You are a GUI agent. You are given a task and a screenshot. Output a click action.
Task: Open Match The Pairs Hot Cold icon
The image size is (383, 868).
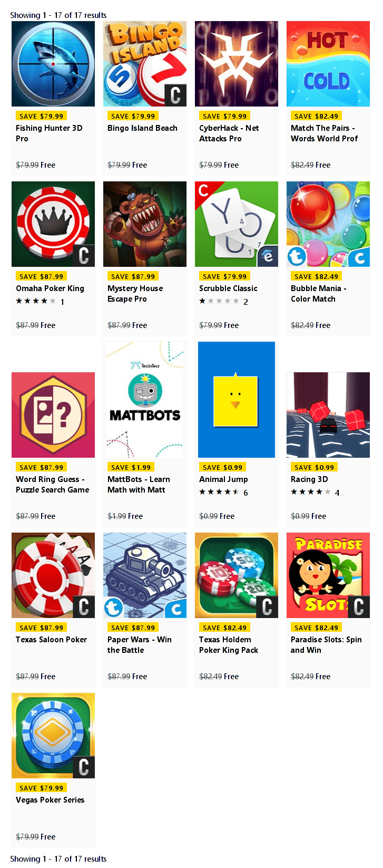(328, 64)
